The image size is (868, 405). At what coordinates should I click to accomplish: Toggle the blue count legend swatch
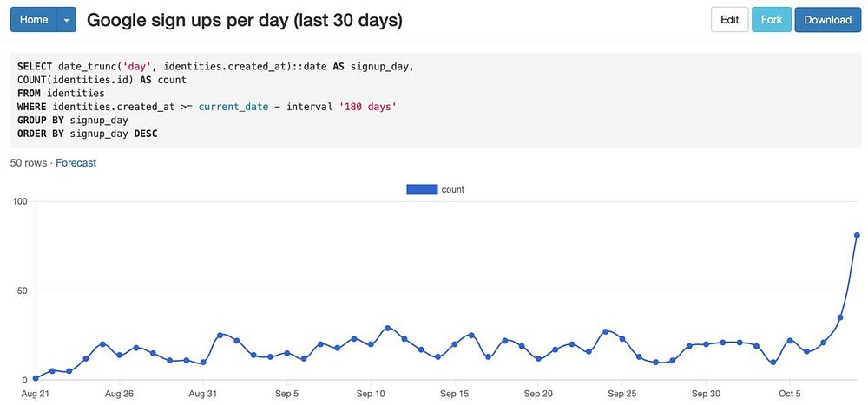[421, 189]
